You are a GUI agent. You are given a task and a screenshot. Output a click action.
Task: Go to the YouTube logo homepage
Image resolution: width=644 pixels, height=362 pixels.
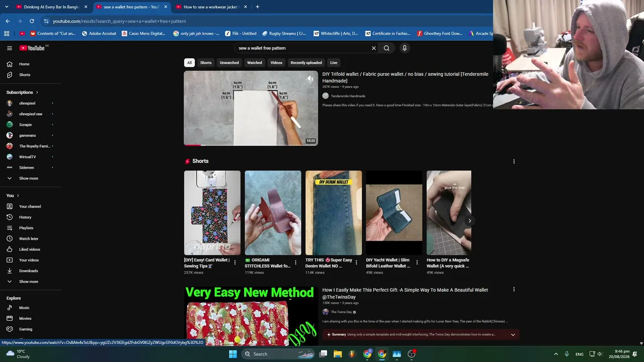tap(32, 48)
